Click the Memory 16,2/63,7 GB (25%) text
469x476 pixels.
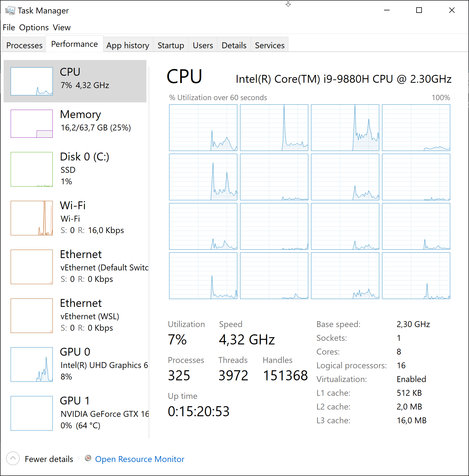pos(96,128)
